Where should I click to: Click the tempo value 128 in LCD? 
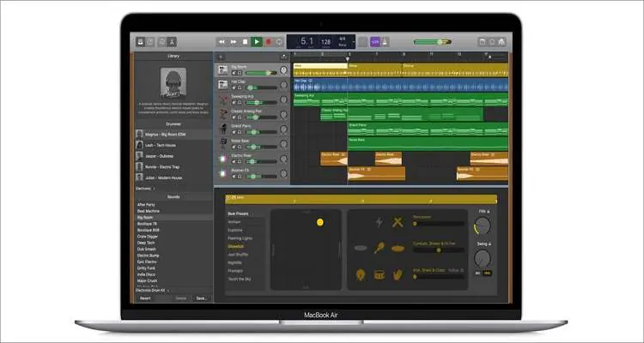[x=325, y=42]
